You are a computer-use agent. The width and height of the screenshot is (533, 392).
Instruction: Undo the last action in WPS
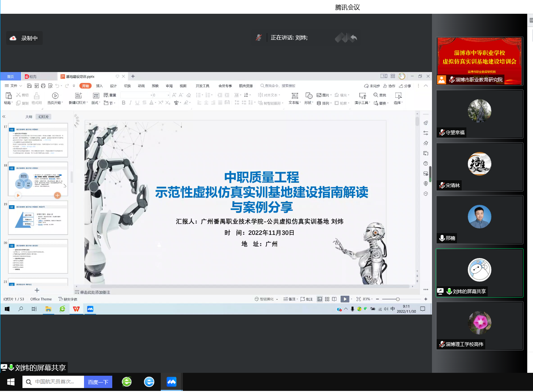57,86
